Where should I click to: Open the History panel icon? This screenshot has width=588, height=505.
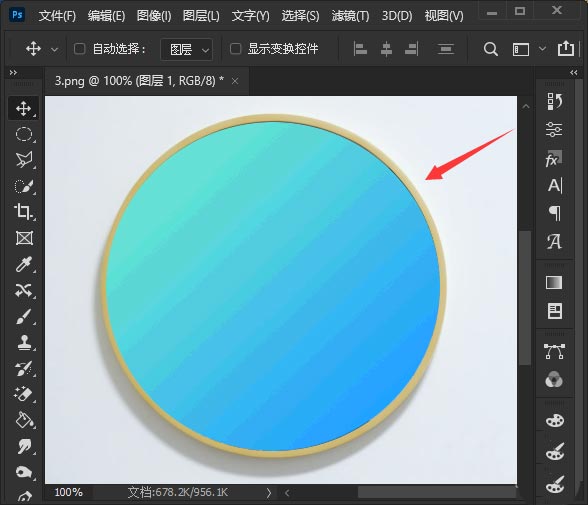coord(554,101)
